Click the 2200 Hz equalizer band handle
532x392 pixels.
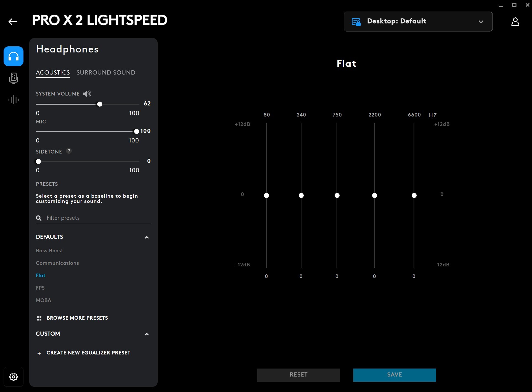point(375,195)
